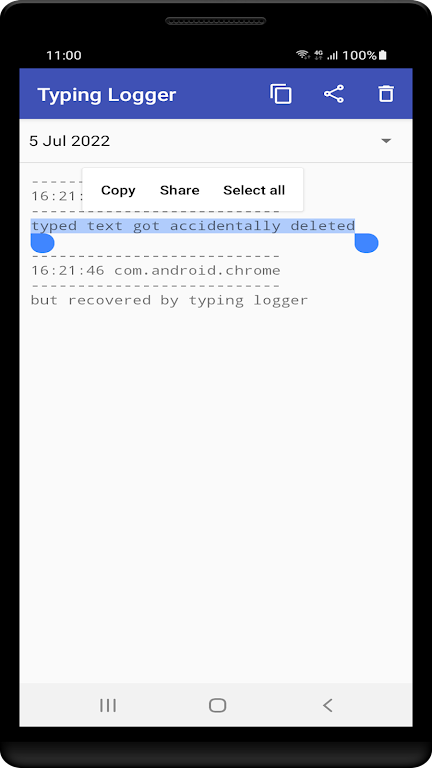The image size is (432, 768).
Task: Tap the copy log icon in toolbar
Action: pos(281,94)
